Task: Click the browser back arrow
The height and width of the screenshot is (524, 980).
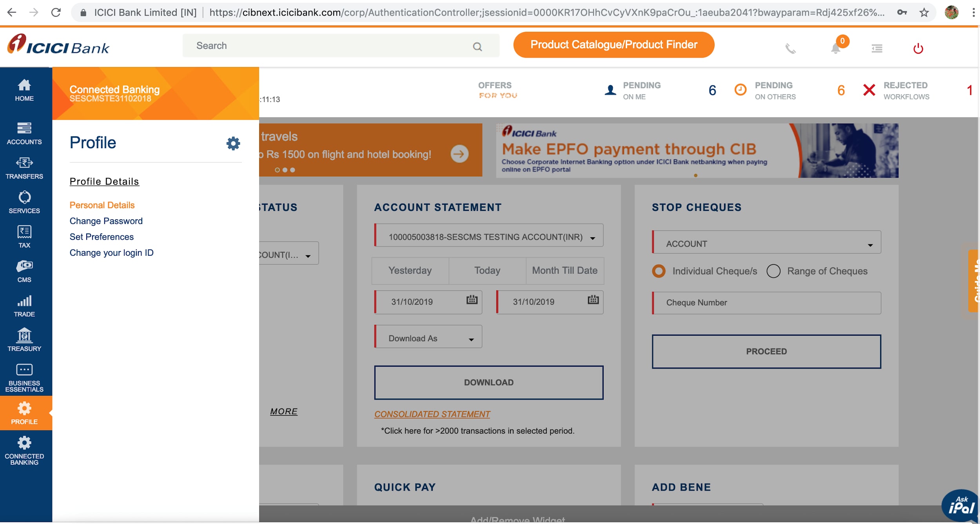Action: pyautogui.click(x=12, y=13)
